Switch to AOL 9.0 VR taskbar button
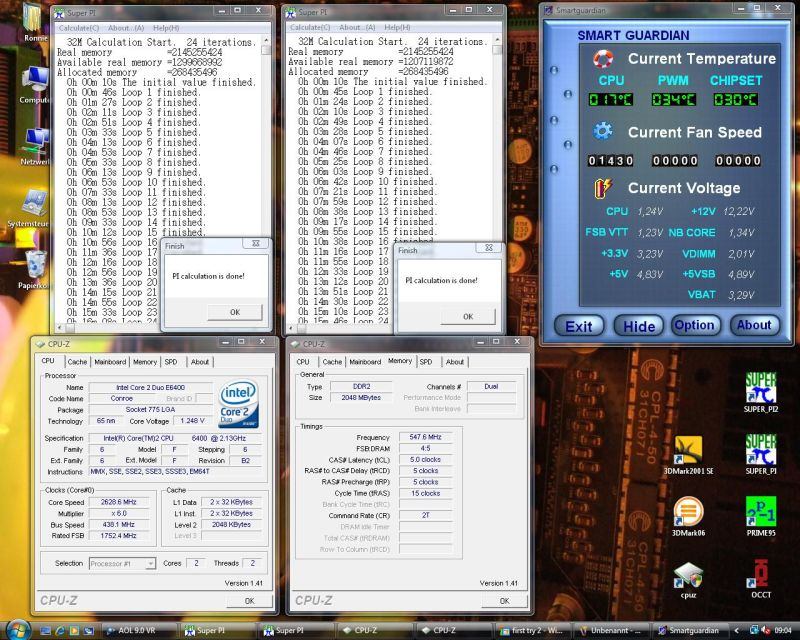The height and width of the screenshot is (640, 800). [x=139, y=631]
